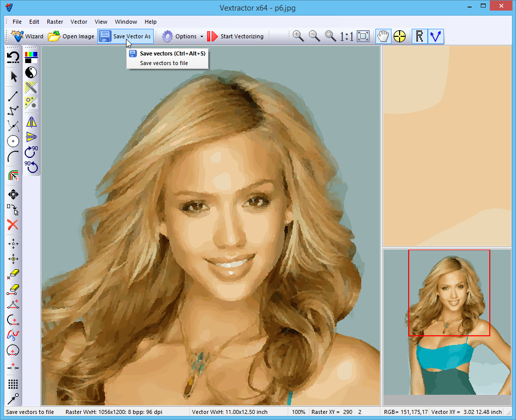The width and height of the screenshot is (516, 420).
Task: Pick the arc drawing tool
Action: point(13,157)
